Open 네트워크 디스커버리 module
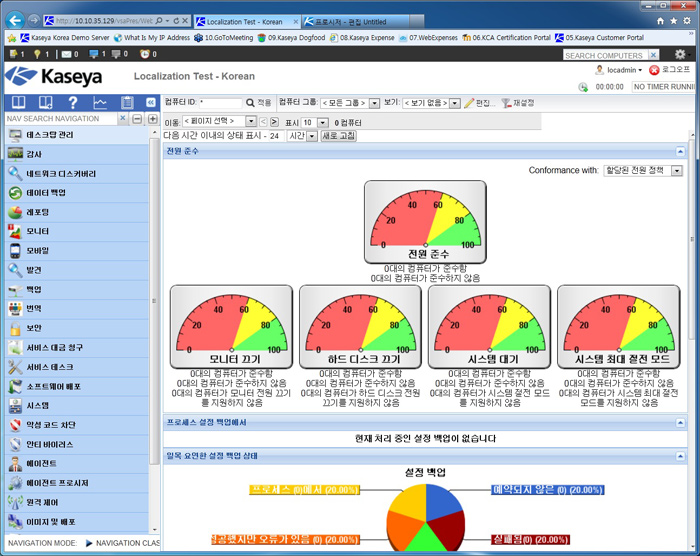 tap(77, 173)
